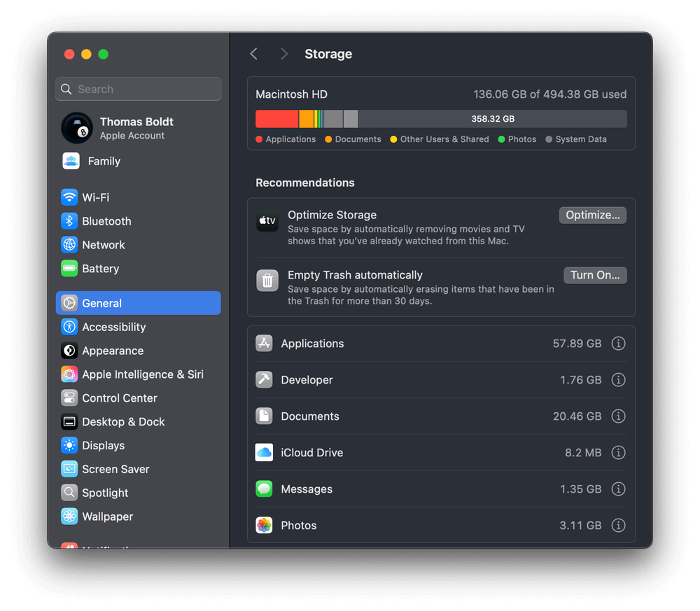Viewport: 700px width, 611px height.
Task: Click the orange Documents segment of storage bar
Action: (307, 119)
